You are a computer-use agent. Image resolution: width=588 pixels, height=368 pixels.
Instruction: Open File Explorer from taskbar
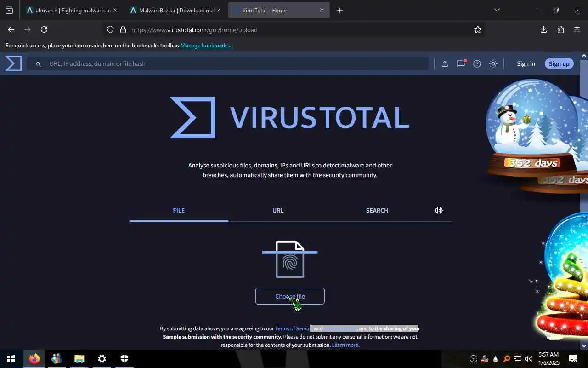coord(79,359)
